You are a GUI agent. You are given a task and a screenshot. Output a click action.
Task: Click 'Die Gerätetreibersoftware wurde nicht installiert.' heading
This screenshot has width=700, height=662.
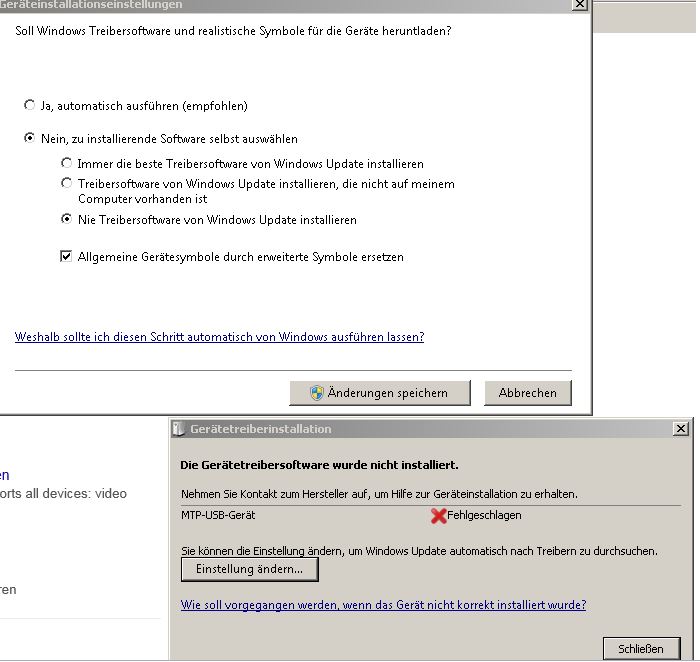coord(319,465)
